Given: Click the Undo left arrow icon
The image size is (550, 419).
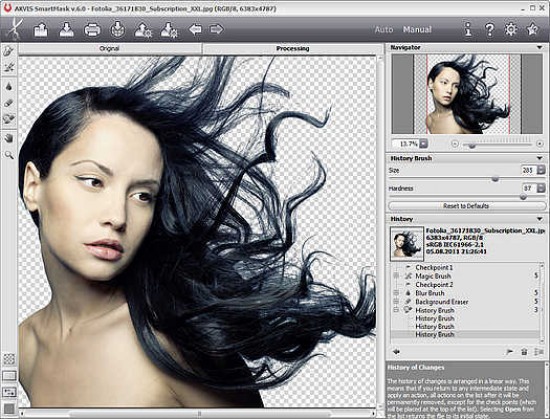Looking at the screenshot, I should (195, 29).
